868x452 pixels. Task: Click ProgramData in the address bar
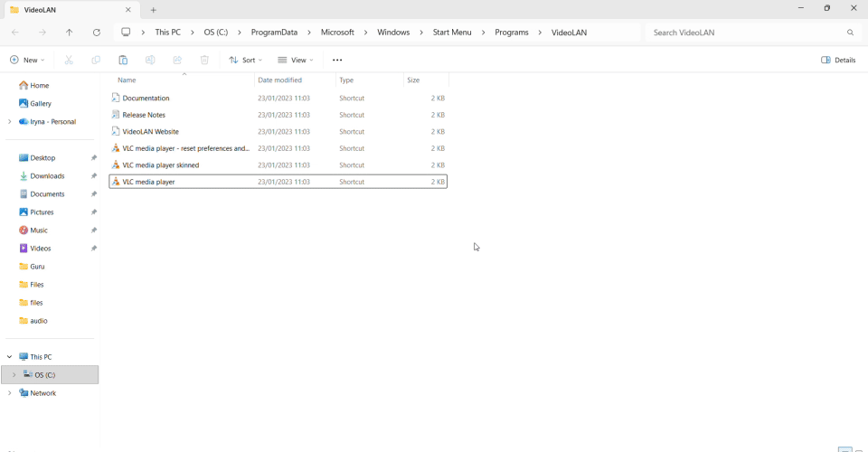pos(274,32)
